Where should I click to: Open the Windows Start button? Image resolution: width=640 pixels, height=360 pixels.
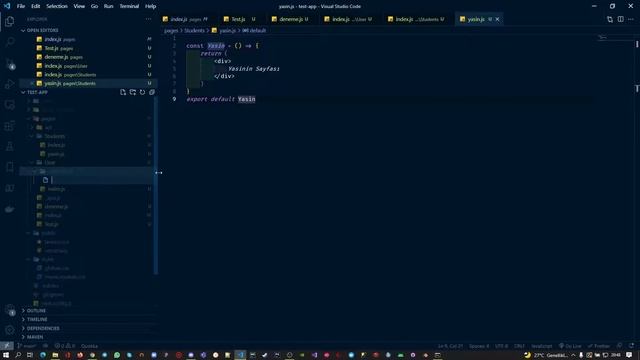(x=6, y=355)
